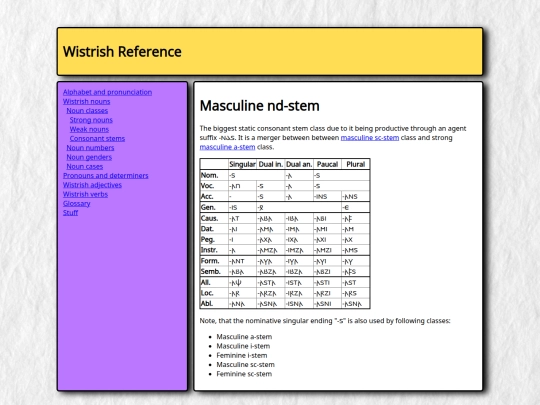
Task: Follow the masculine sc-stem link in paragraph
Action: (370, 138)
